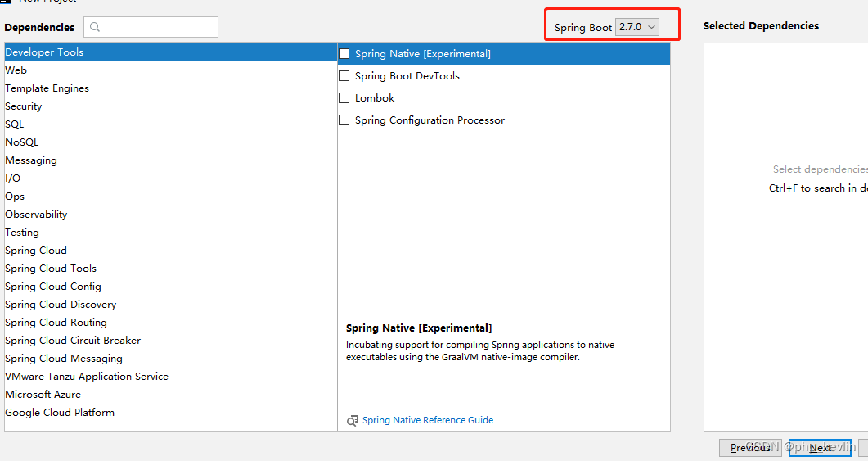Select the I/O category
The height and width of the screenshot is (461, 868).
170,179
